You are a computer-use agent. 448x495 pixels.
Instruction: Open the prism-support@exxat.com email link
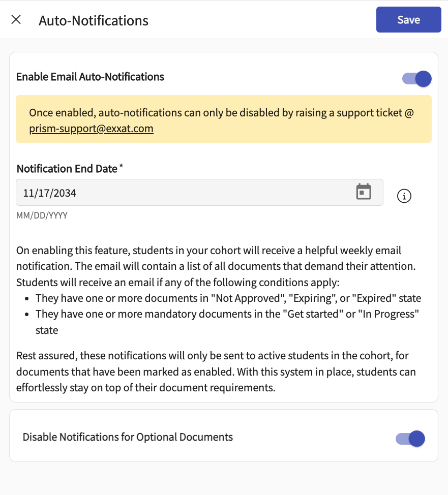point(91,129)
